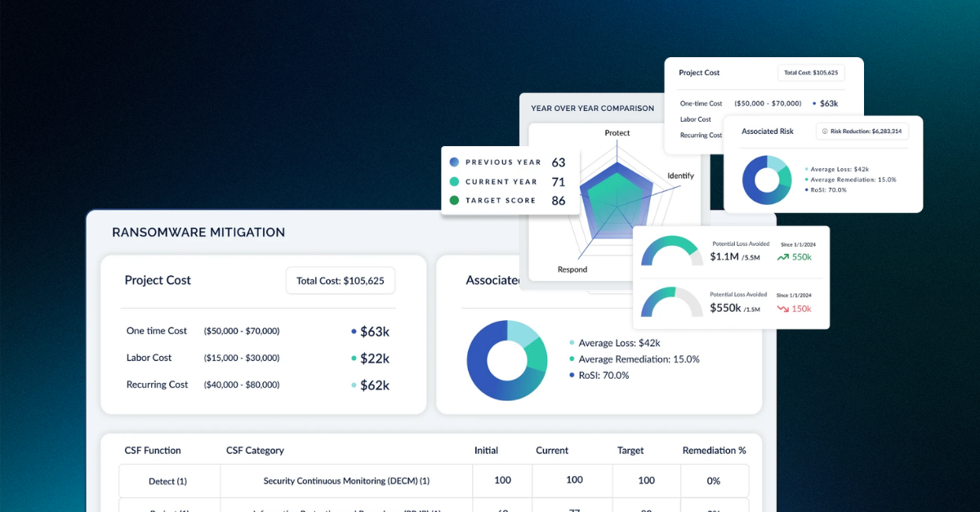Screen dimensions: 980x512
Task: Click the Project Cost heading in main panel
Action: pos(158,280)
